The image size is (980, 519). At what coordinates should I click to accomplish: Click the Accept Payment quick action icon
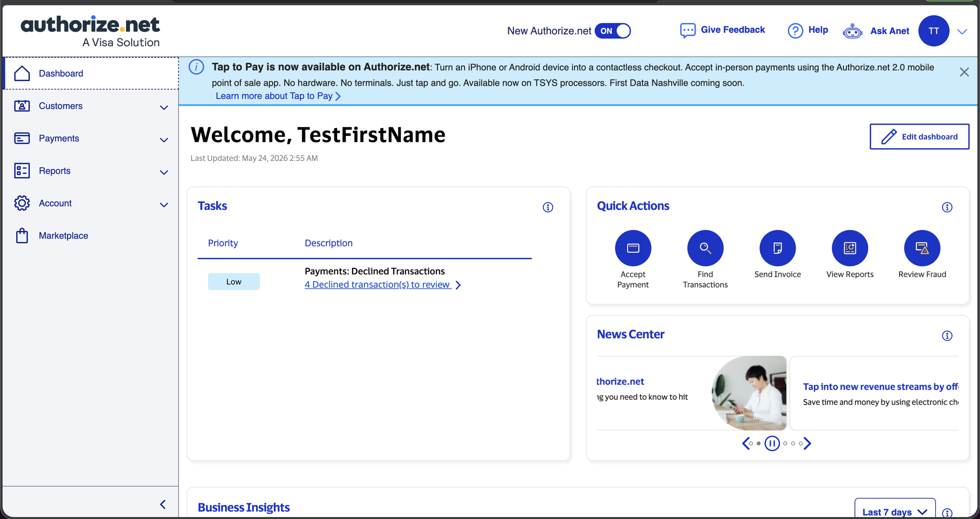[633, 248]
